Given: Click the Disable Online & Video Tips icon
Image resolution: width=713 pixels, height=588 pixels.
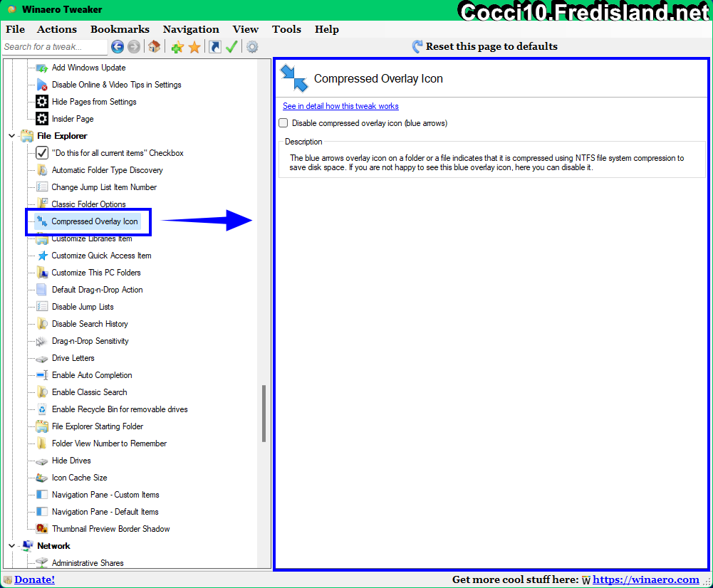Looking at the screenshot, I should click(42, 85).
